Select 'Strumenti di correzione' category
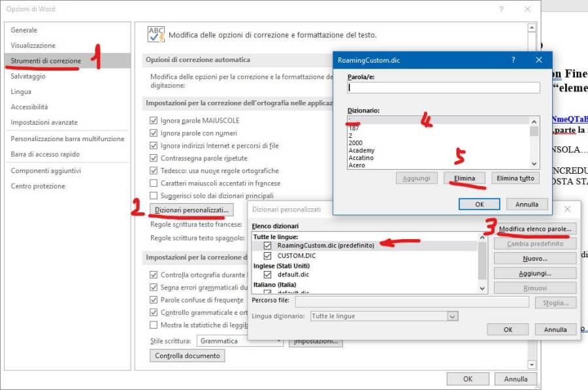The image size is (588, 390). click(46, 61)
